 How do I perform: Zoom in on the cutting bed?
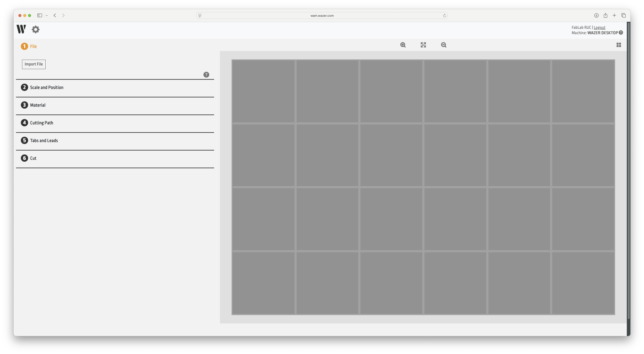[403, 45]
